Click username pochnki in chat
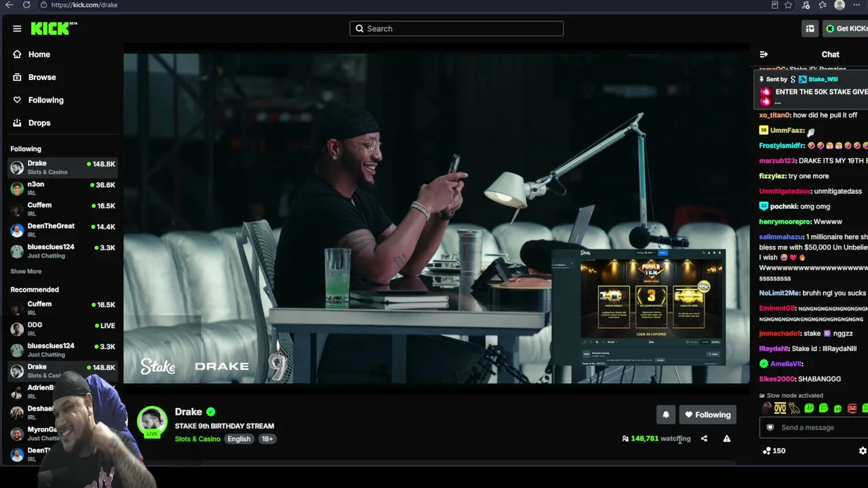This screenshot has height=488, width=868. tap(783, 207)
